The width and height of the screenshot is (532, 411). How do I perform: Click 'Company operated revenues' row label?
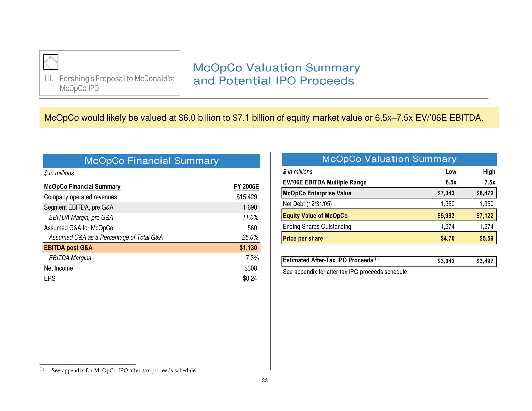(x=80, y=197)
